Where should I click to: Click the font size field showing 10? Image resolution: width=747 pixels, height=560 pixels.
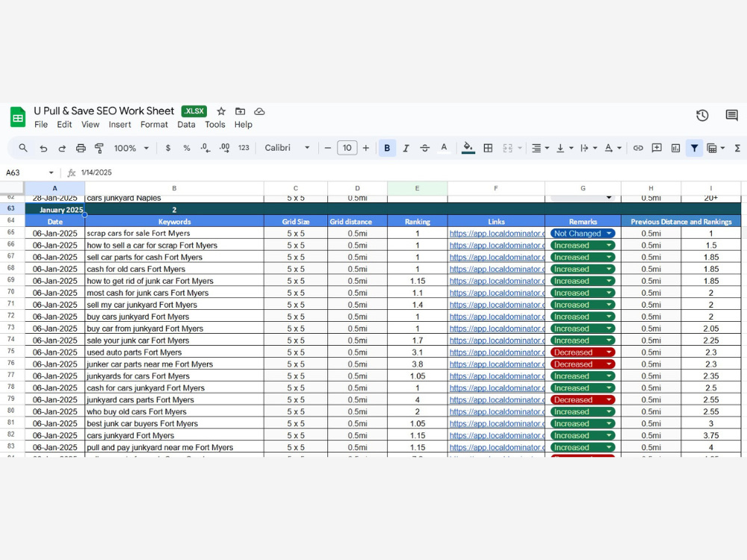point(347,148)
